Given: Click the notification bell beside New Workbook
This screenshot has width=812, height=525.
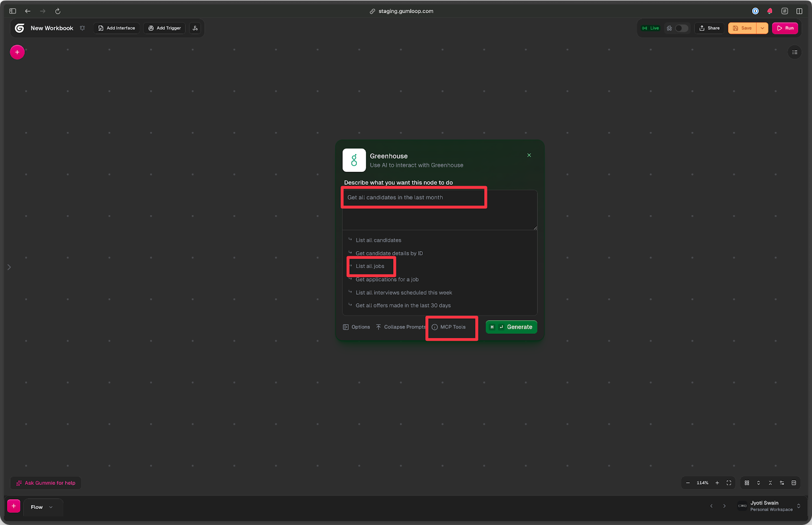Looking at the screenshot, I should pos(82,28).
